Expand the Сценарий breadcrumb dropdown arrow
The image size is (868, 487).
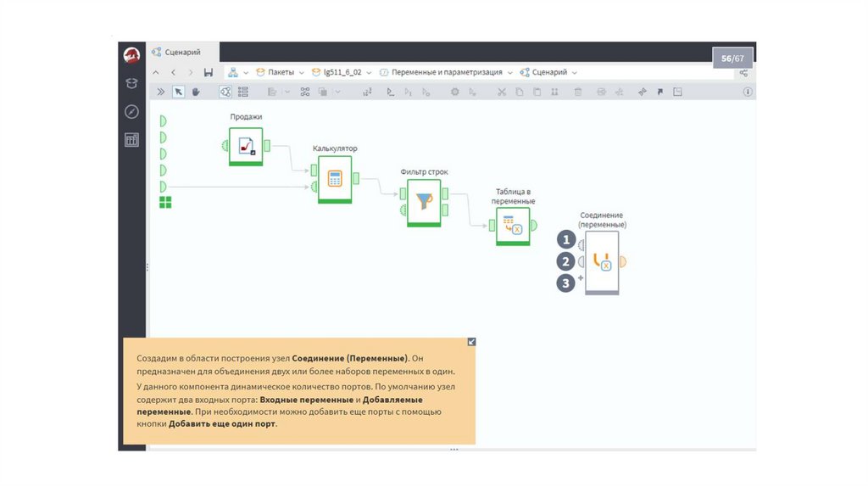(x=575, y=73)
